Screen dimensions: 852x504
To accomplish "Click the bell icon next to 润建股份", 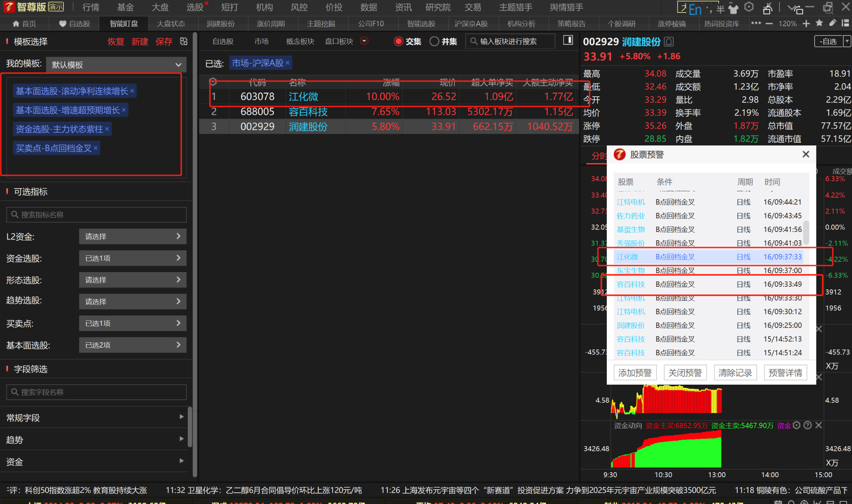I will pyautogui.click(x=669, y=42).
